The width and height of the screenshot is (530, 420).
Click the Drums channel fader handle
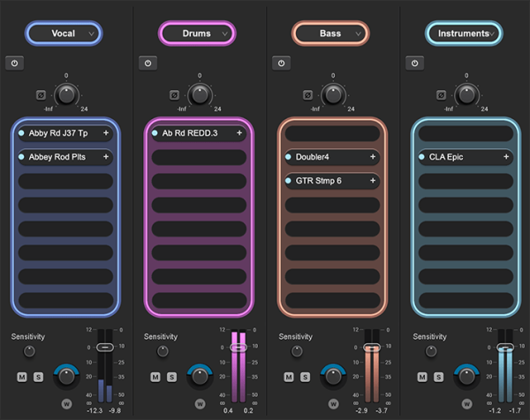238,347
